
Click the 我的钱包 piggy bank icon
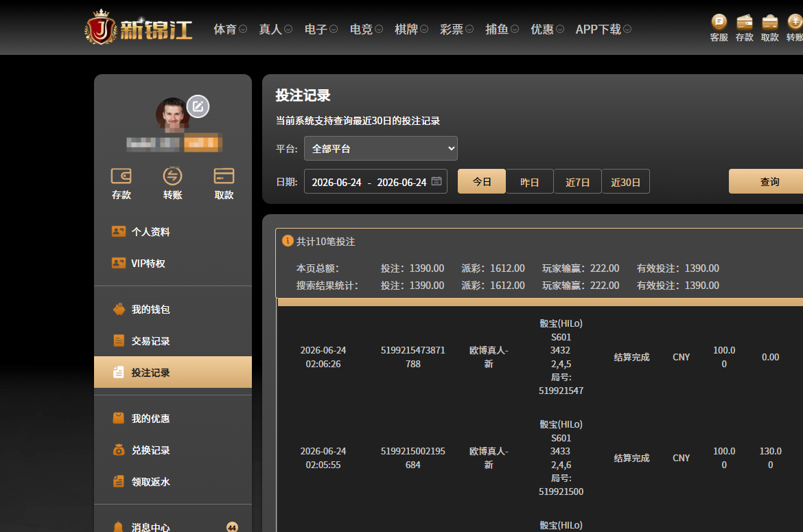119,310
